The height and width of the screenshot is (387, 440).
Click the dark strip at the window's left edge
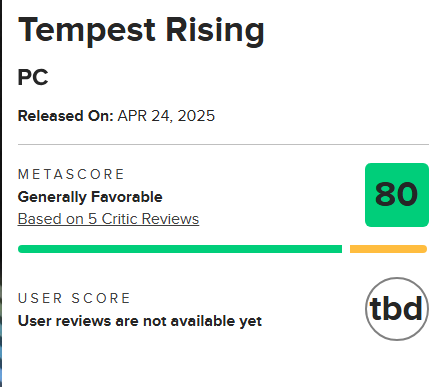1,193
